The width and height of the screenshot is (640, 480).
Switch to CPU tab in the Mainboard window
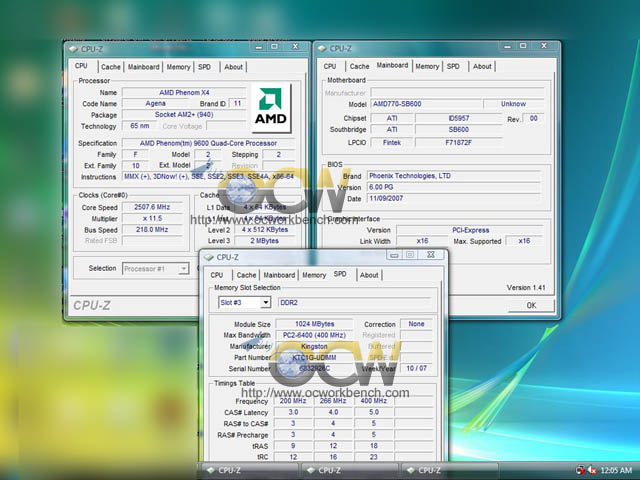pos(330,66)
